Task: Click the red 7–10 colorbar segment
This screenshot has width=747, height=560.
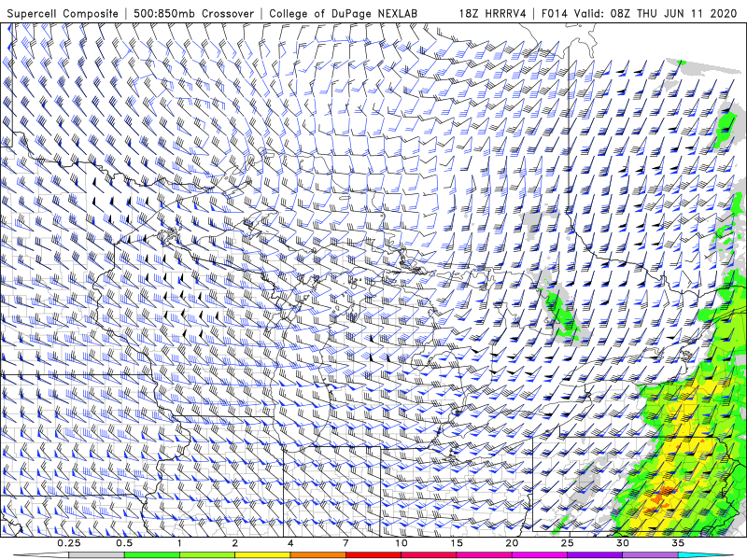Action: coord(373,555)
